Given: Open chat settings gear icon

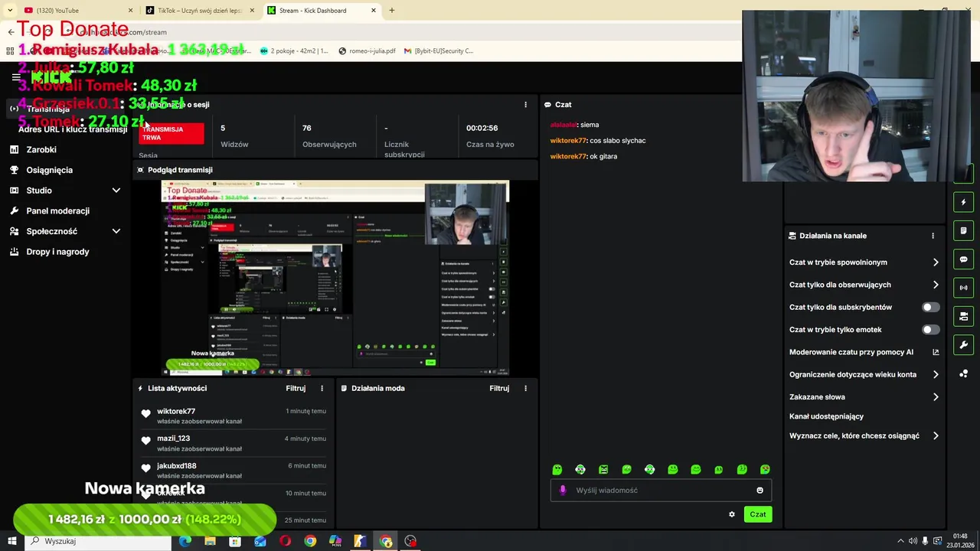Looking at the screenshot, I should pyautogui.click(x=732, y=514).
